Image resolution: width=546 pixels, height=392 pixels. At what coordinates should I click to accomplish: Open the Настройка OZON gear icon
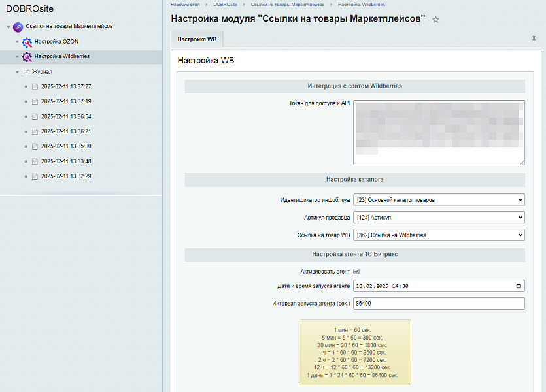click(26, 42)
